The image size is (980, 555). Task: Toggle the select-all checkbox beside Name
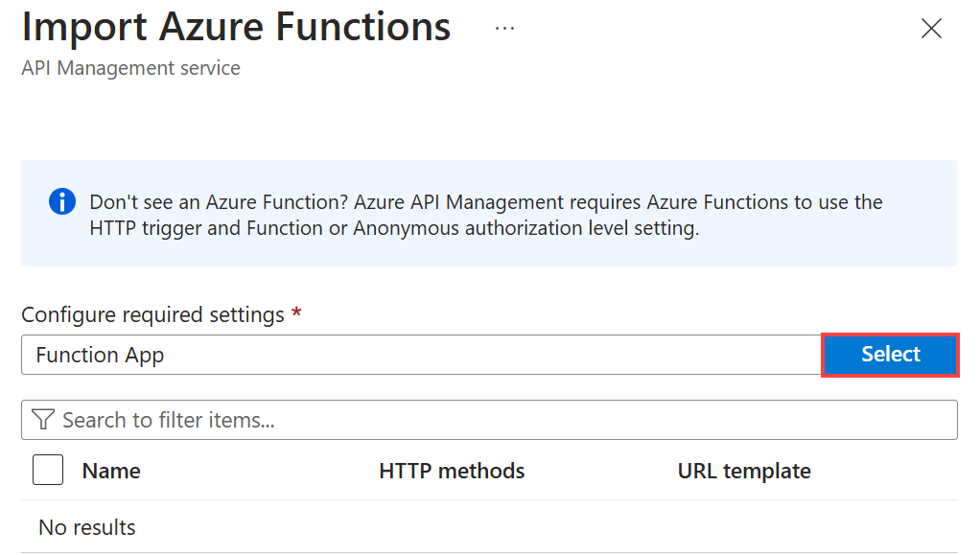[x=48, y=471]
